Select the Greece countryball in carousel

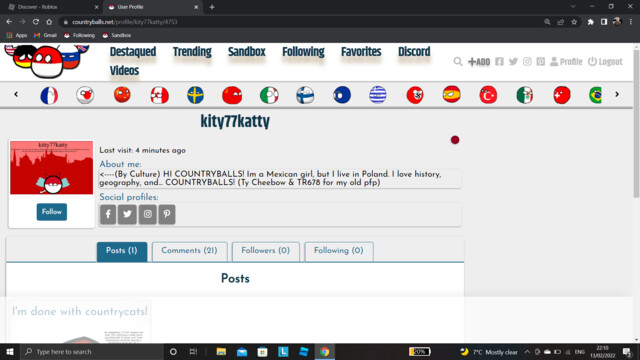pos(378,95)
